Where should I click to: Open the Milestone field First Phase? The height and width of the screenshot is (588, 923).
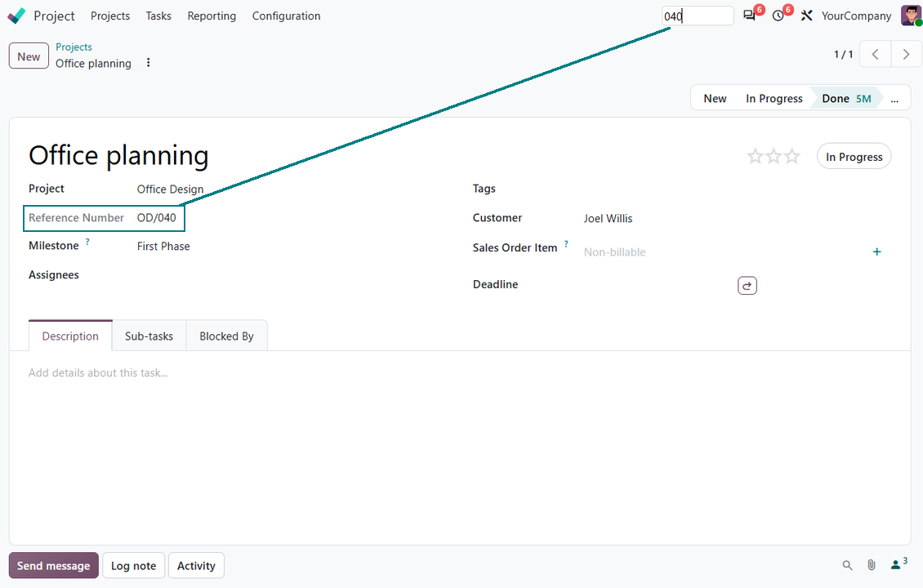(163, 246)
